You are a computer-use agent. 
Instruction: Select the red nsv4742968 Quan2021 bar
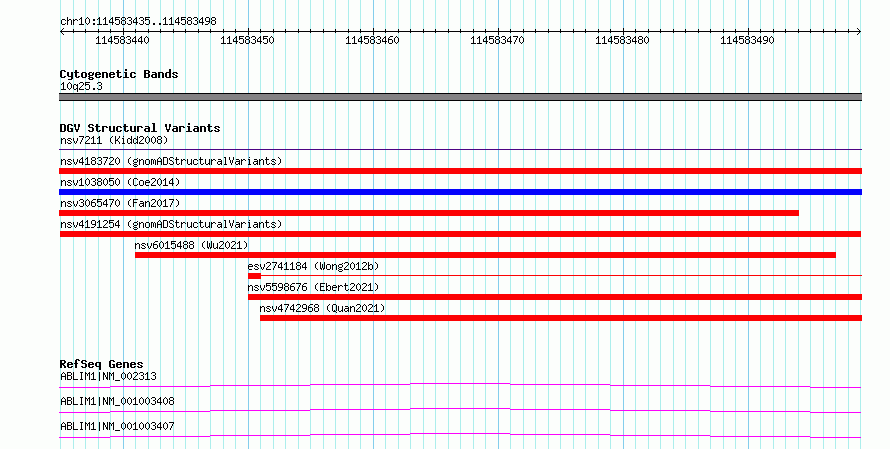[561, 318]
